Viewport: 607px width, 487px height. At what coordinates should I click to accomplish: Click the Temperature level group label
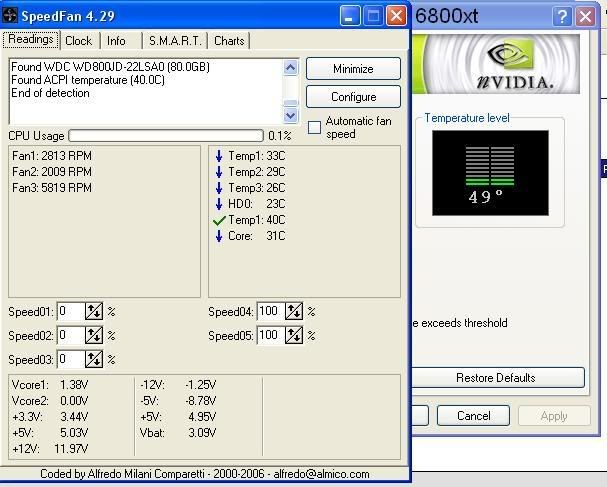pos(467,118)
